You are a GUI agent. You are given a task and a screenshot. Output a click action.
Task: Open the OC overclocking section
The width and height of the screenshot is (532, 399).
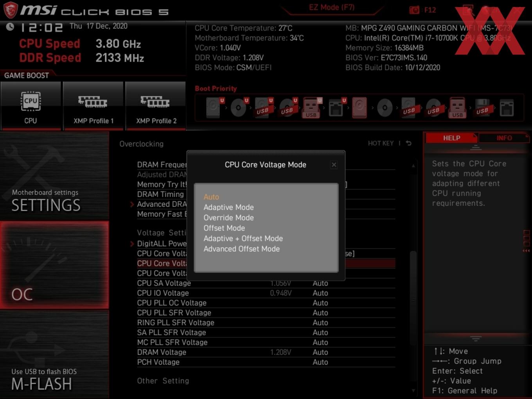(54, 265)
